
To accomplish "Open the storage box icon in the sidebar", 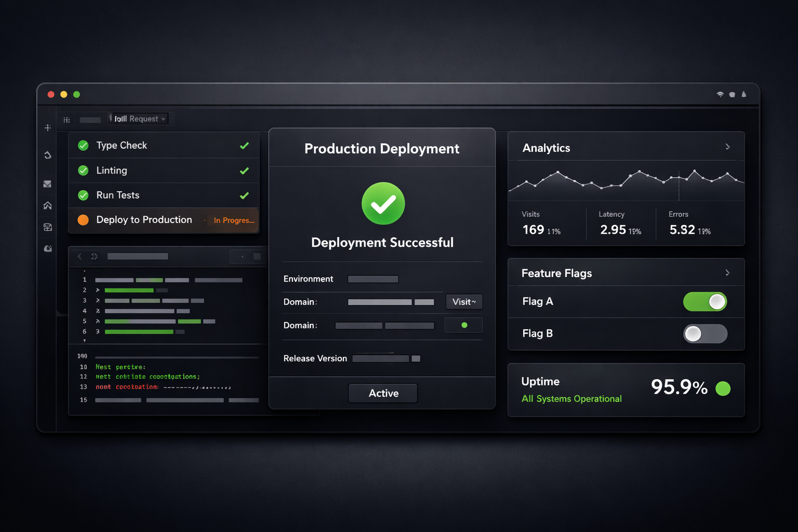I will (x=48, y=227).
